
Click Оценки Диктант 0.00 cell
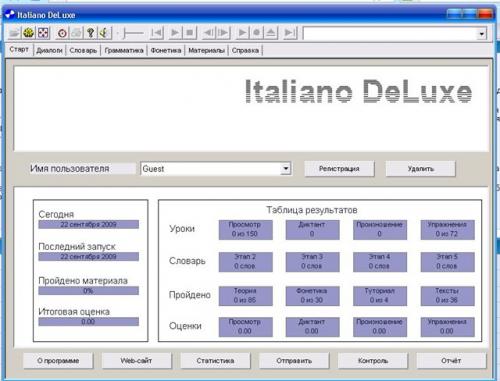click(312, 327)
